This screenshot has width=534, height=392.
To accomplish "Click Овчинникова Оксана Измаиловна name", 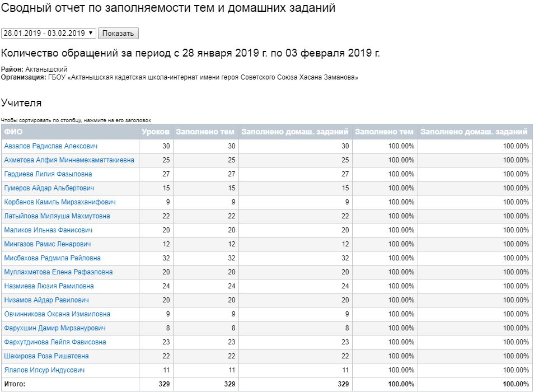I will [x=57, y=314].
